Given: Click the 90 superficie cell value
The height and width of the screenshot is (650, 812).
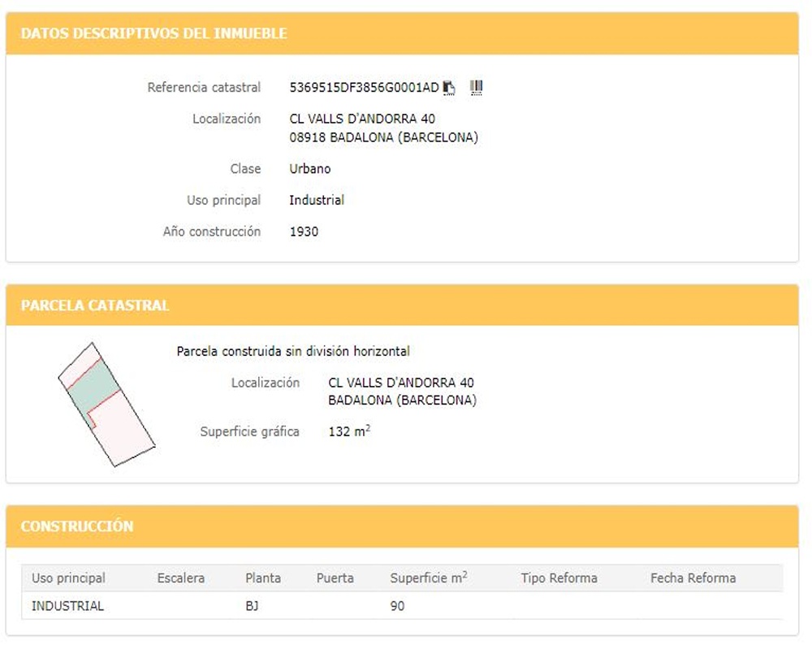Looking at the screenshot, I should coord(397,606).
